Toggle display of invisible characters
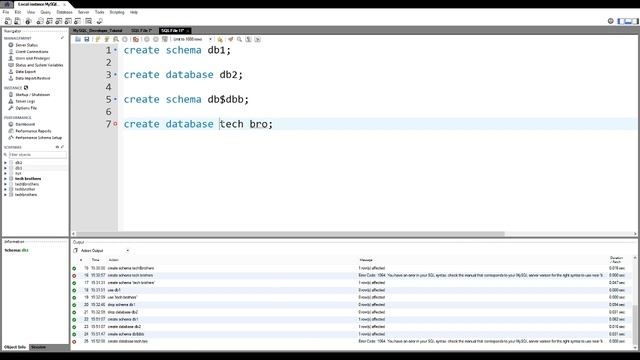 (248, 40)
